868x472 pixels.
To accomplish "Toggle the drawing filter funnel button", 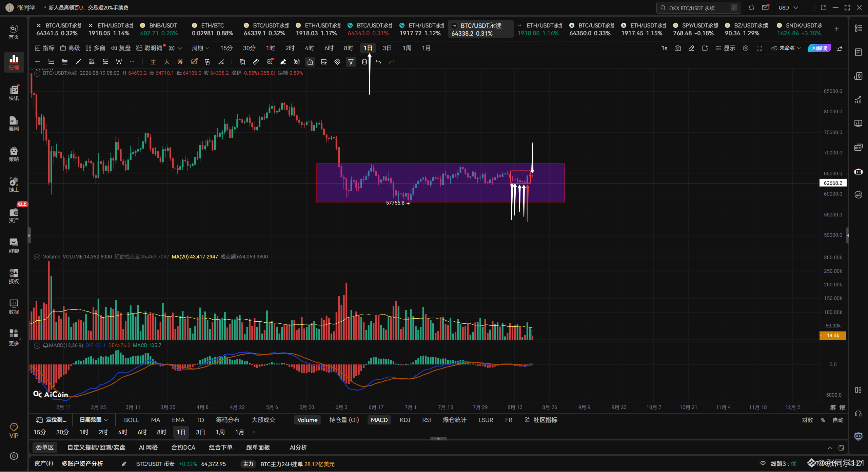I will tap(351, 62).
